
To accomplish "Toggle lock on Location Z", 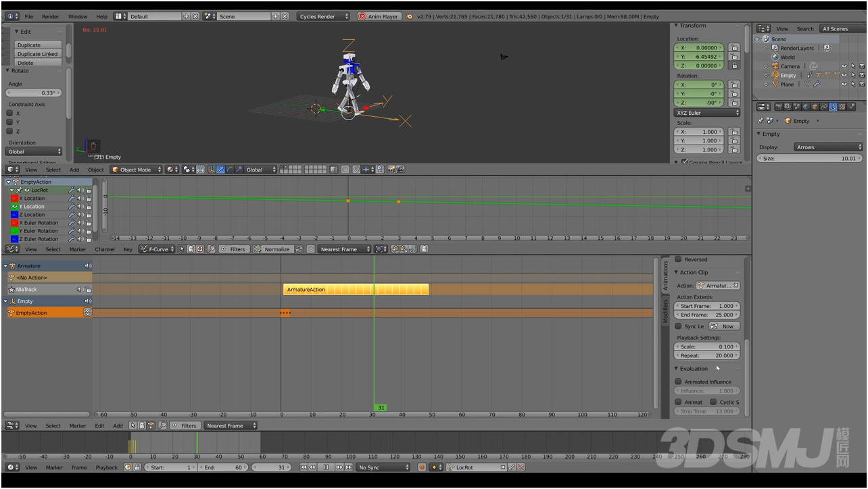I will click(x=734, y=66).
